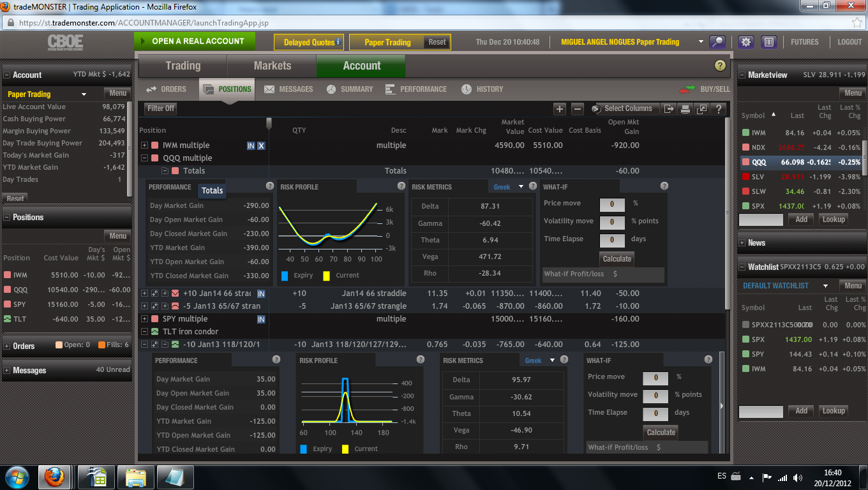
Task: Click the yellow help question mark icon
Action: pyautogui.click(x=720, y=66)
